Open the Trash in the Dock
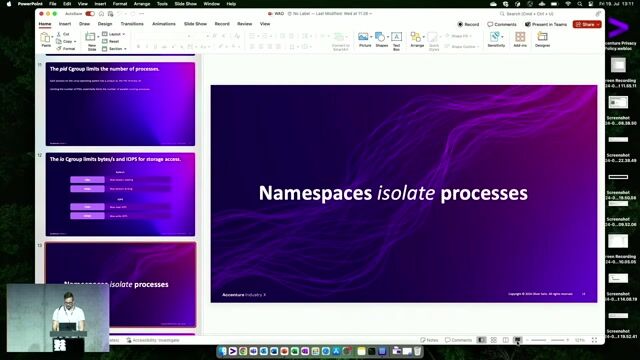 (418, 351)
